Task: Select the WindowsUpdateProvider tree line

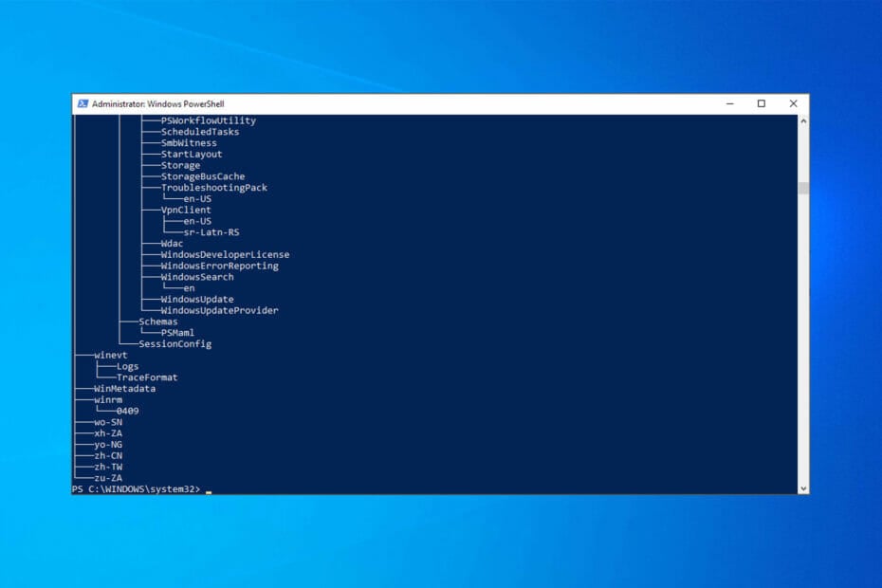Action: [x=220, y=310]
